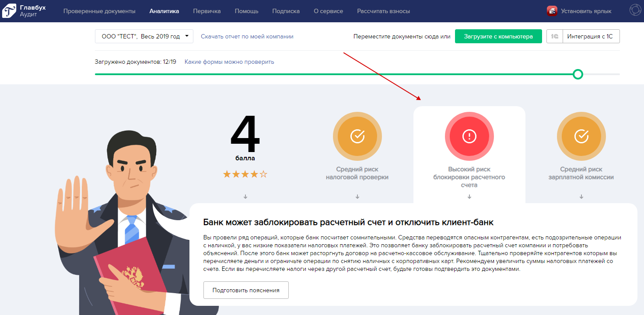
Task: Expand the arrow under Средний риск зарплатной комиссии
Action: click(x=581, y=197)
